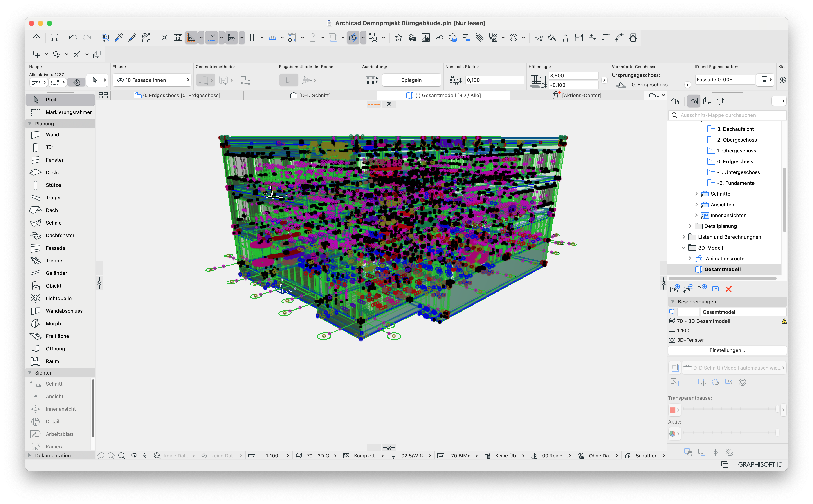Click the Nominale Stärke 0,100 field
This screenshot has width=813, height=504.
(494, 80)
